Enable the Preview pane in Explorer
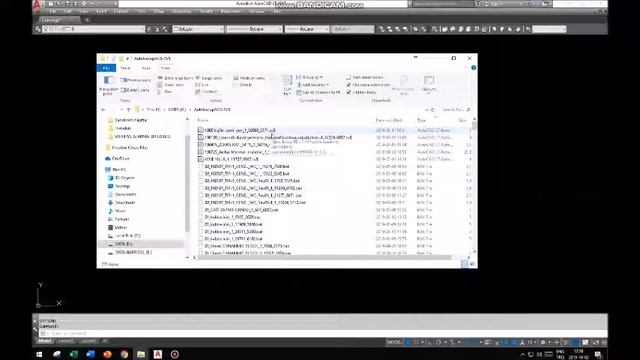The image size is (640, 360). click(136, 80)
